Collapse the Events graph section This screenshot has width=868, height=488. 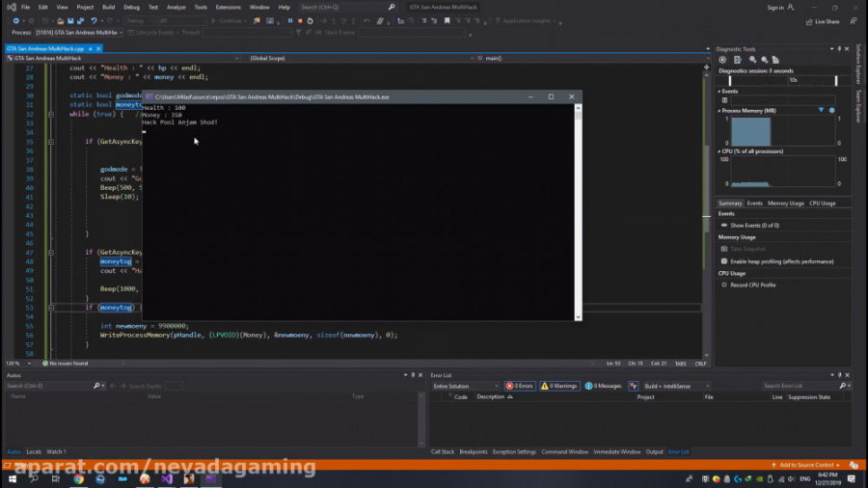click(719, 92)
